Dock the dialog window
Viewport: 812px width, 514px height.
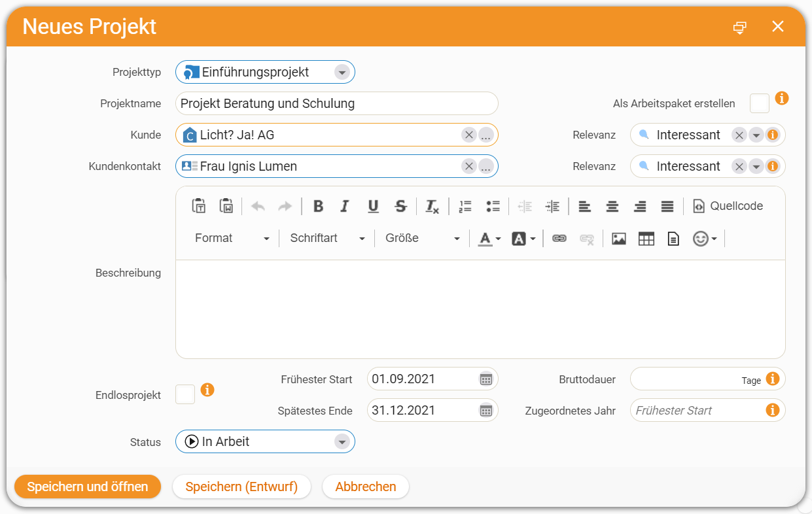tap(739, 27)
